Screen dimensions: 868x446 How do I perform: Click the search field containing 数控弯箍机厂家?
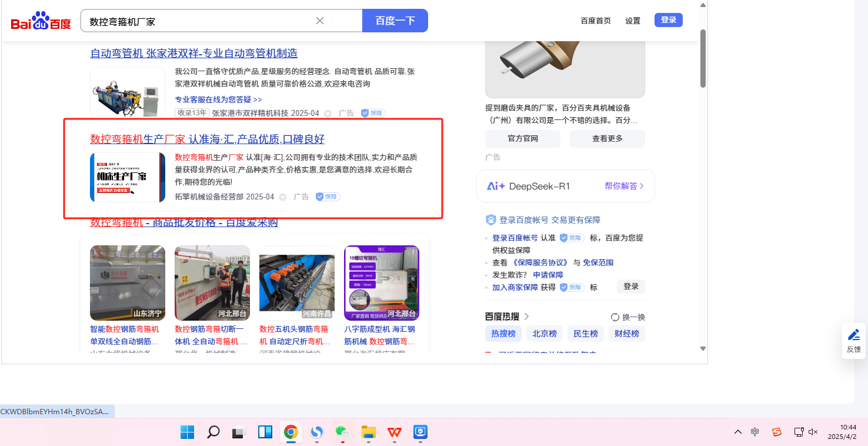click(200, 21)
